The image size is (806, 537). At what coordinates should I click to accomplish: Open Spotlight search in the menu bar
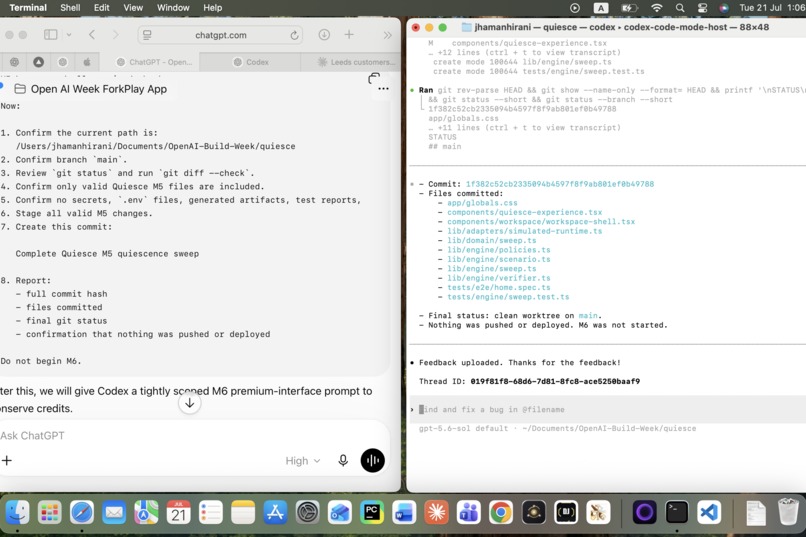[680, 8]
